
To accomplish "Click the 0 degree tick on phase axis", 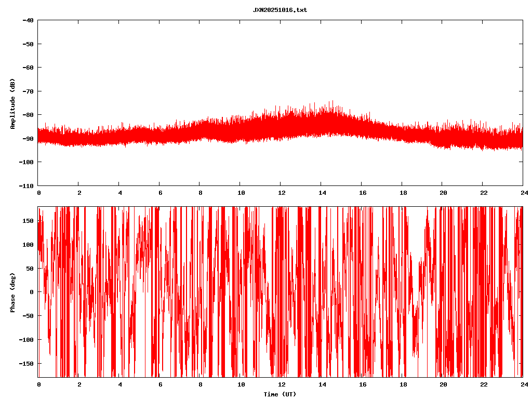I will (x=32, y=292).
